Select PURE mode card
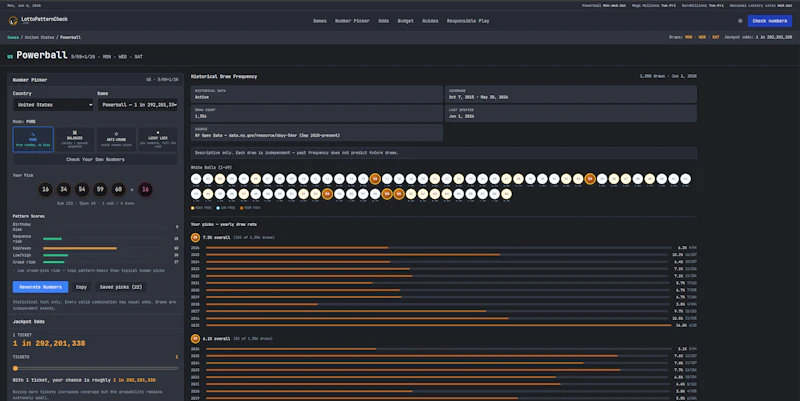 (x=33, y=139)
